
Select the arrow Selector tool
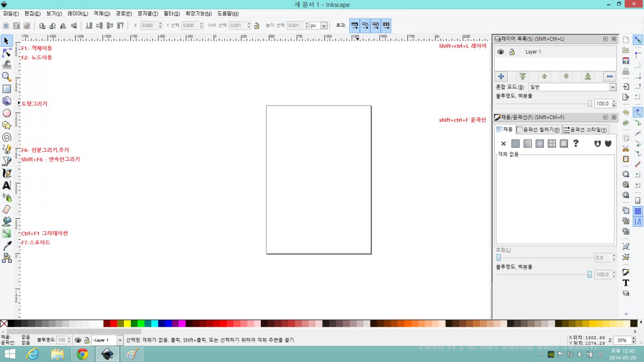click(x=7, y=40)
